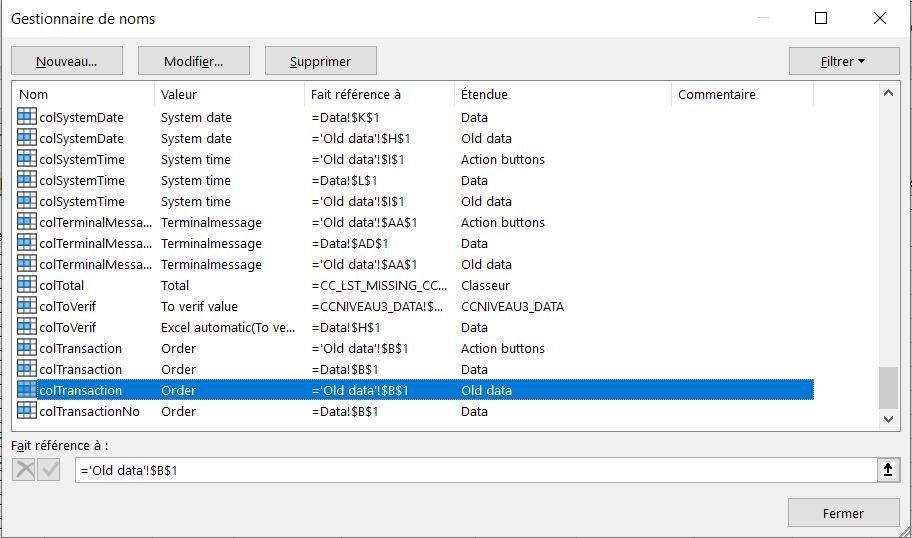Image resolution: width=912 pixels, height=538 pixels.
Task: Select colToVerif row referencing =Data!$H$1
Action: (415, 327)
